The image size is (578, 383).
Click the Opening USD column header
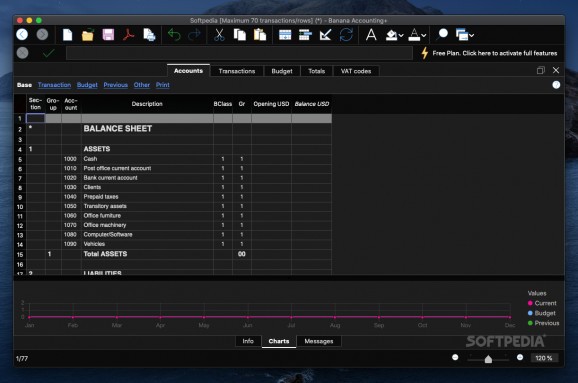tap(271, 104)
